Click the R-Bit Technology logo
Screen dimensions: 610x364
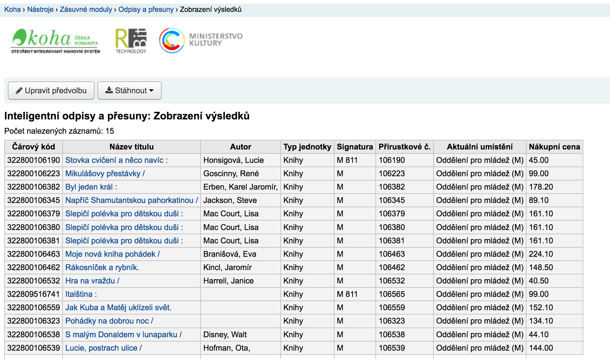(131, 41)
